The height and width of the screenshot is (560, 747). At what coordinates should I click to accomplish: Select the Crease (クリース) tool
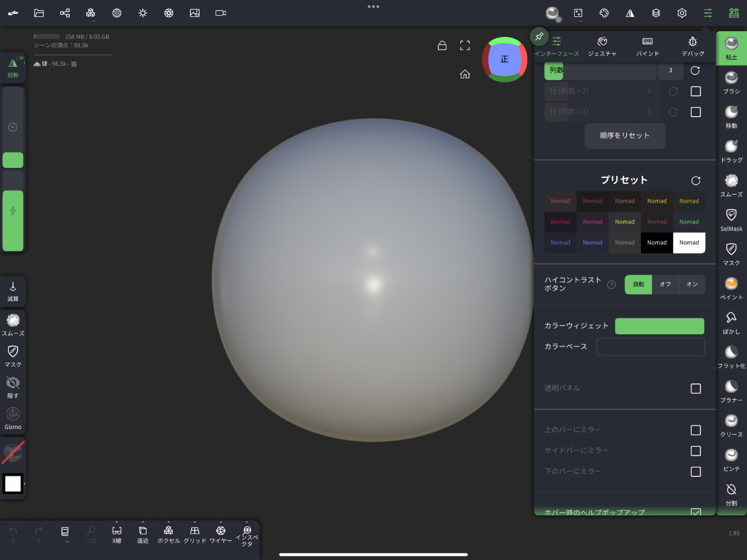click(731, 425)
